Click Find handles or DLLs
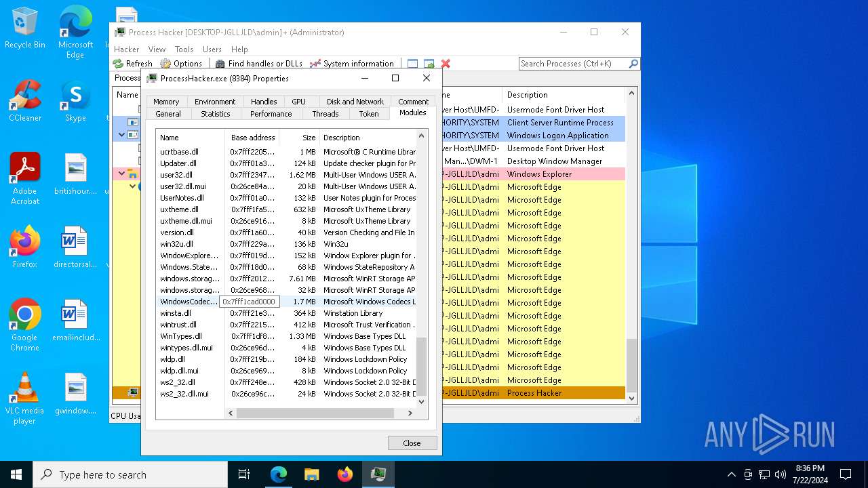Viewport: 868px width, 488px height. (x=259, y=64)
